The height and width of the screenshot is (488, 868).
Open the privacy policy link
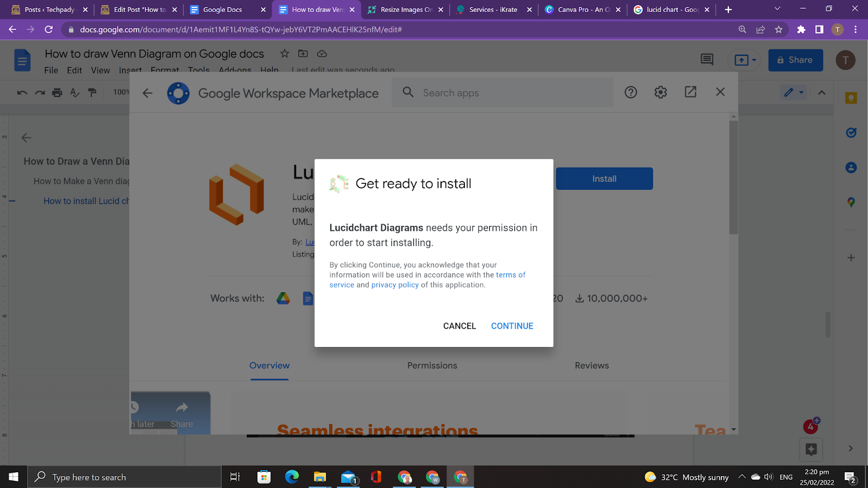(x=395, y=285)
